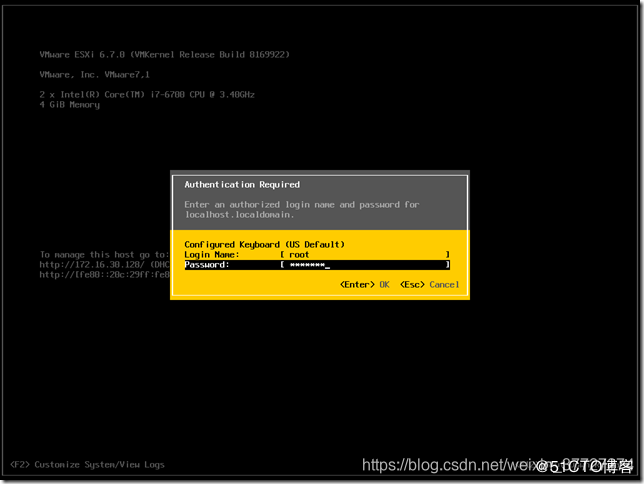The width and height of the screenshot is (644, 484).
Task: Click the VMware, Inc. VMware7,1 line
Action: [94, 75]
